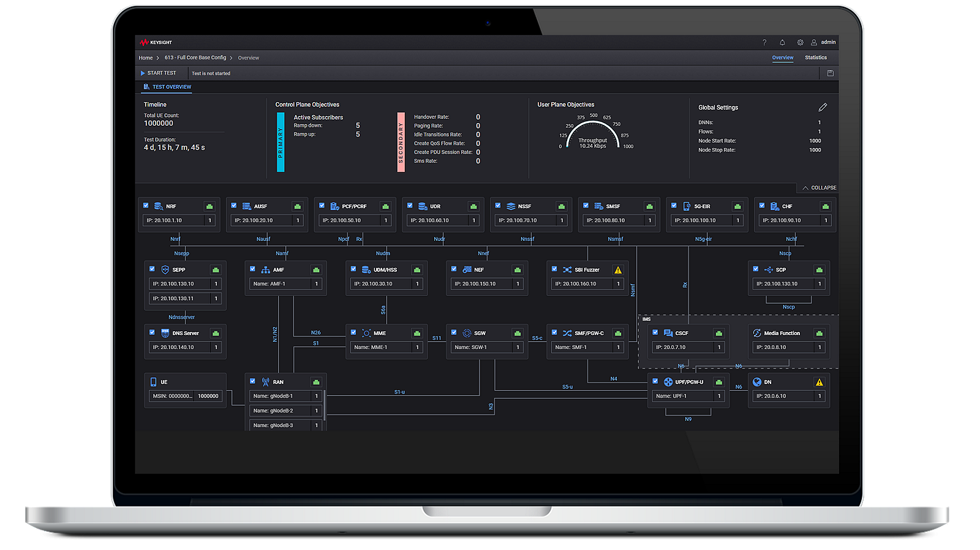Screen dimensions: 980x550
Task: Click the PRIMARY cyan objectives bar
Action: [x=281, y=142]
